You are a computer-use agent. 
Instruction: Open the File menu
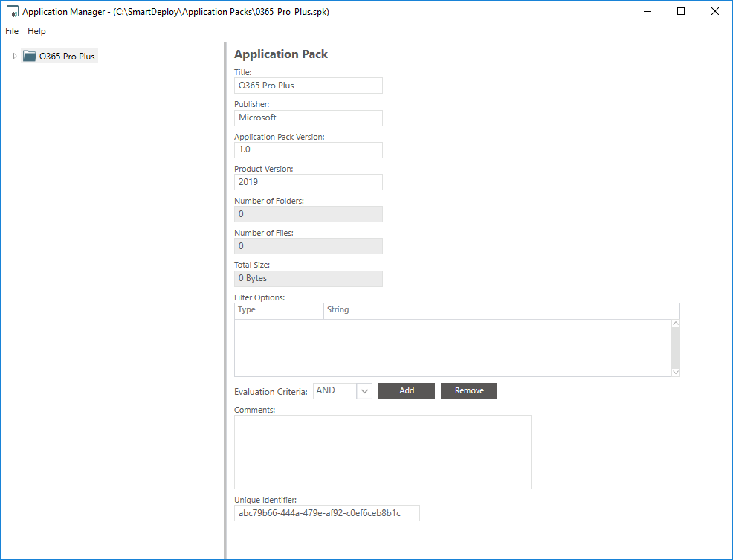tap(12, 31)
